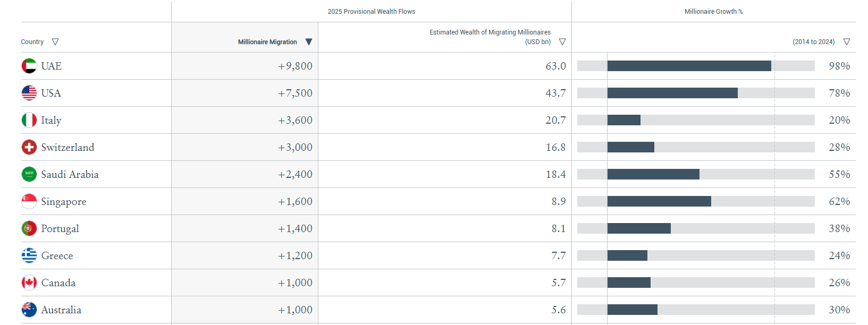The image size is (868, 325).
Task: Click the 18.4 wealth value
Action: click(555, 174)
